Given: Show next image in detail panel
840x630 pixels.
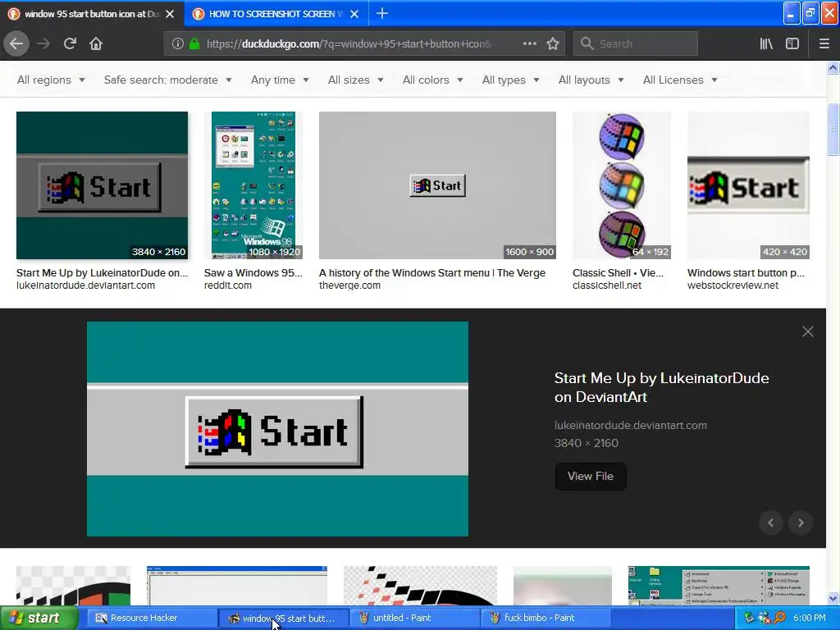Looking at the screenshot, I should (801, 523).
